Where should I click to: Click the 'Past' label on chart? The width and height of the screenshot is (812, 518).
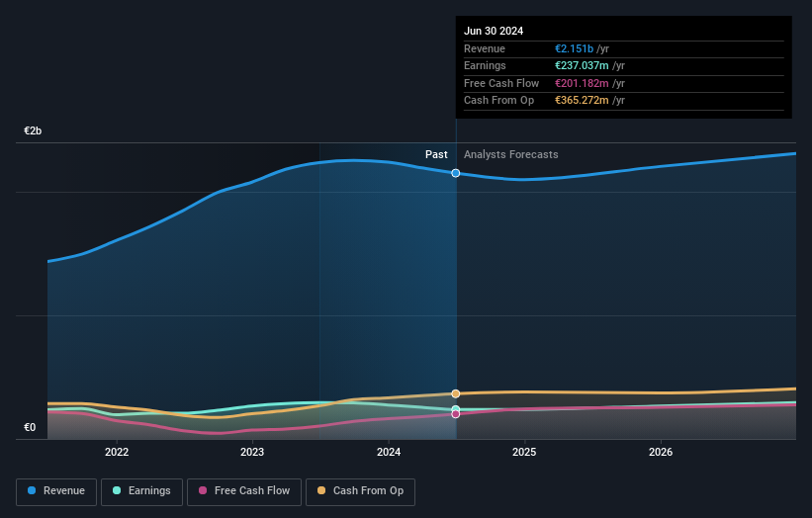(x=436, y=154)
